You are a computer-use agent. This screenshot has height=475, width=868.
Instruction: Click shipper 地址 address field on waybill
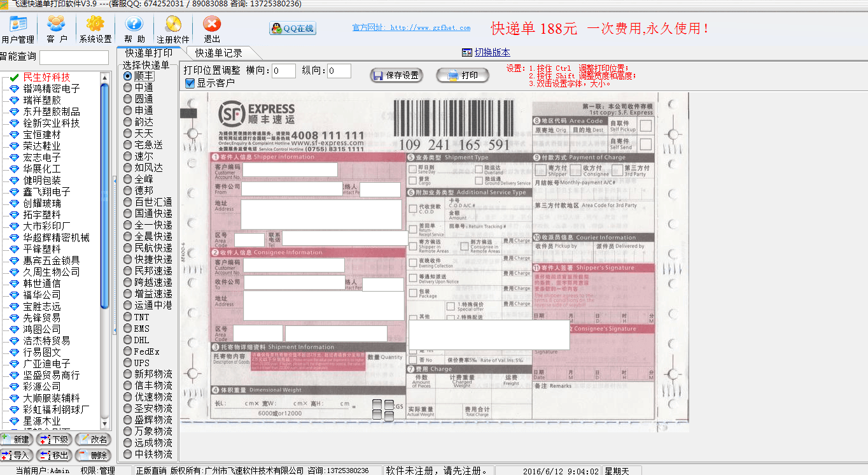[x=321, y=215]
